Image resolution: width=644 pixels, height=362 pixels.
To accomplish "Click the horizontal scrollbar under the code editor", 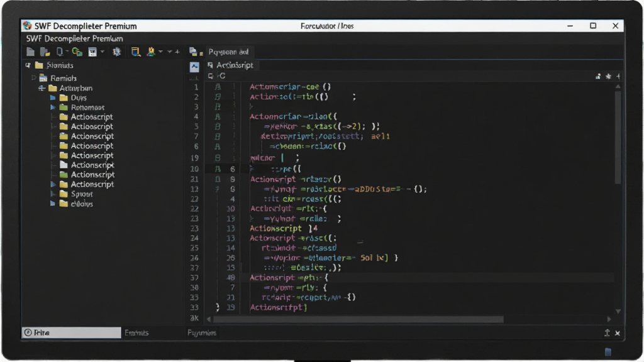I will 358,319.
